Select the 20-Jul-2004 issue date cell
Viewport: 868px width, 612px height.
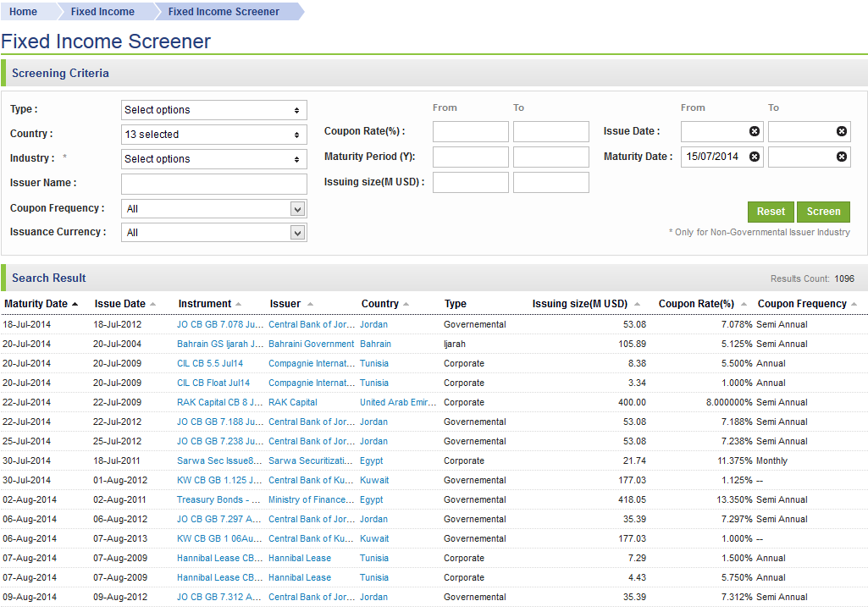[x=118, y=344]
